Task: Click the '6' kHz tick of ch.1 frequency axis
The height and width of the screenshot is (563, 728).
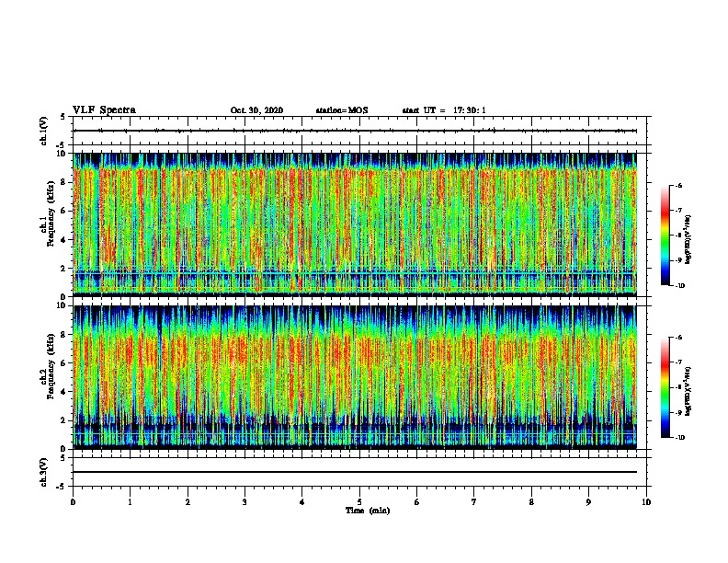Action: click(x=63, y=211)
